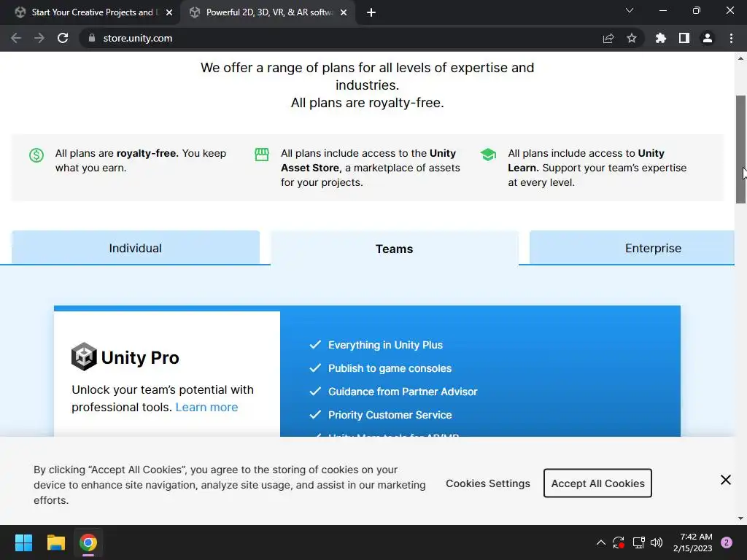Click the browser forward arrow
747x560 pixels.
(x=39, y=38)
